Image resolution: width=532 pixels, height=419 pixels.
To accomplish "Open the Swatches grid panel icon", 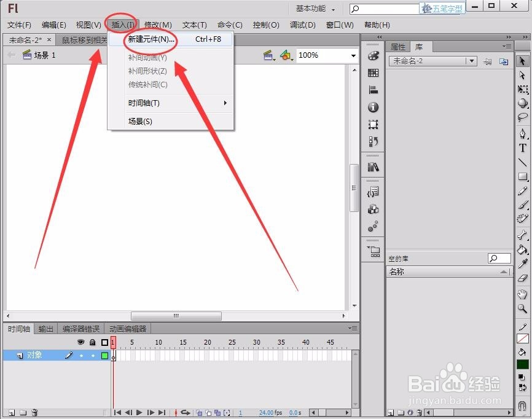I will (x=374, y=72).
